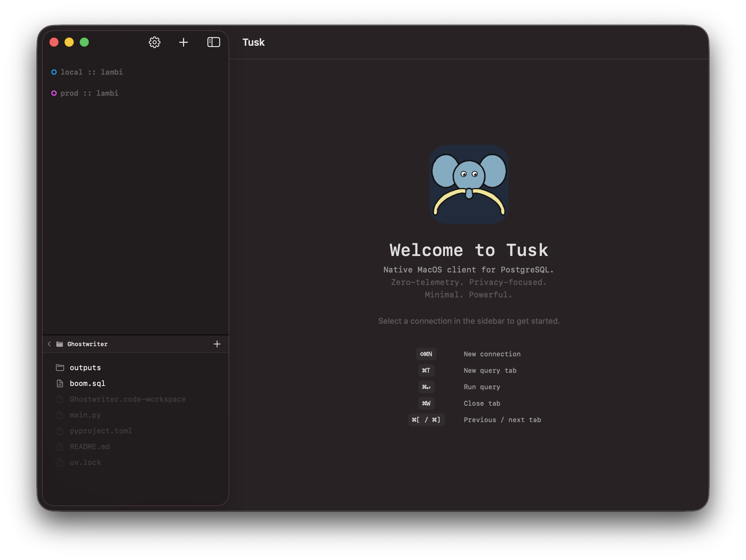Screen dimensions: 746x560
Task: Click the Ghostwriter folder icon
Action: pos(59,344)
